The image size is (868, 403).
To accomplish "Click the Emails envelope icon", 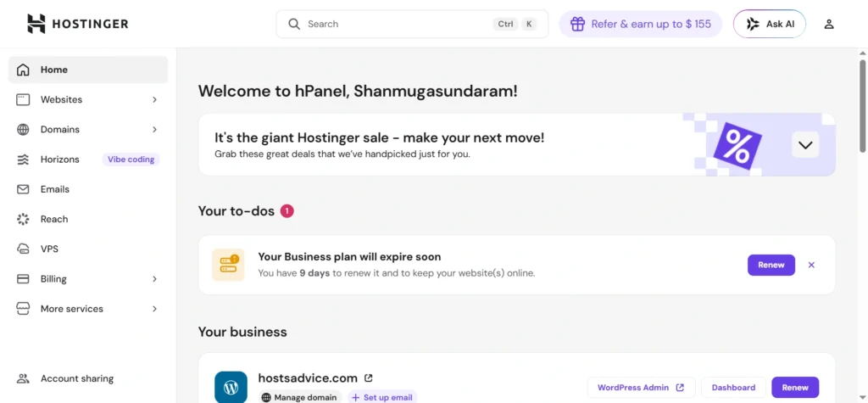I will click(x=23, y=189).
